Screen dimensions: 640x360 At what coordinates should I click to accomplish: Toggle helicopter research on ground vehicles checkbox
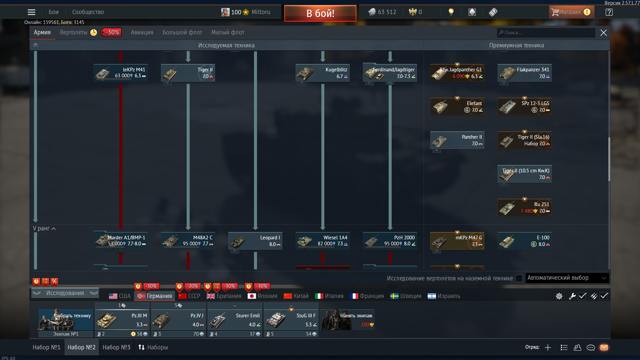(519, 278)
